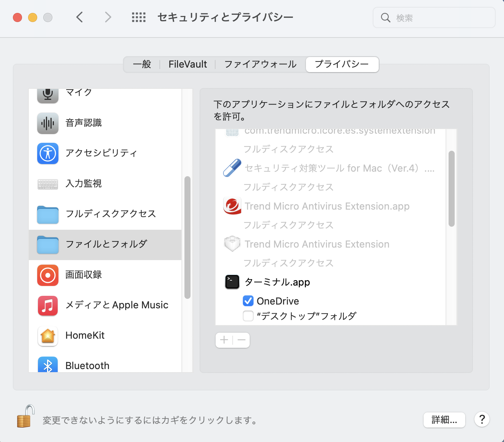Click the Trend Micro Antivirus Extension.app red icon

click(232, 206)
